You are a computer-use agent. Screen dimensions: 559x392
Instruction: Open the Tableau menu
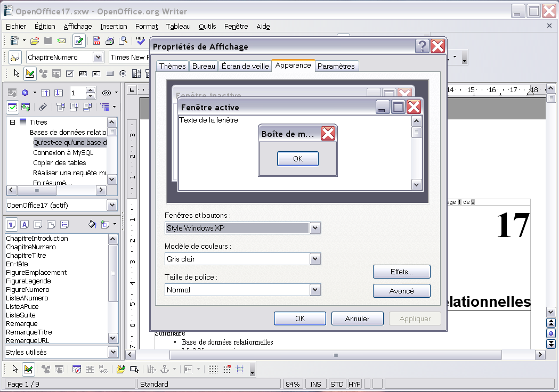pos(179,27)
